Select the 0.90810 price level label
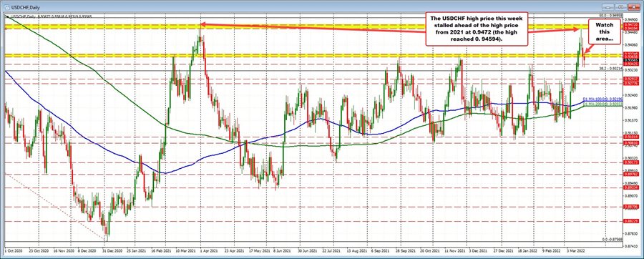644x259 pixels. [630, 143]
